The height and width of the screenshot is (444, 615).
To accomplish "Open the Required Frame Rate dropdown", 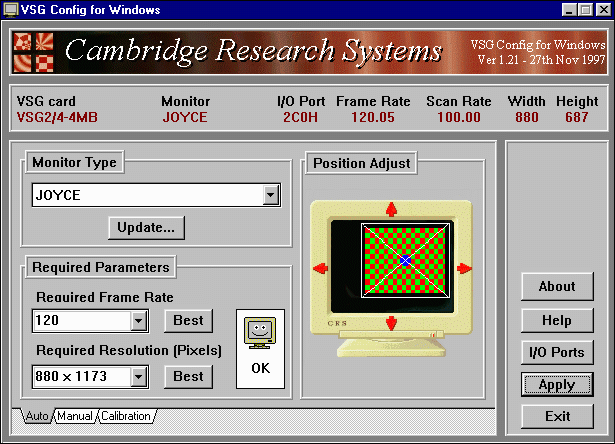I will coord(140,321).
